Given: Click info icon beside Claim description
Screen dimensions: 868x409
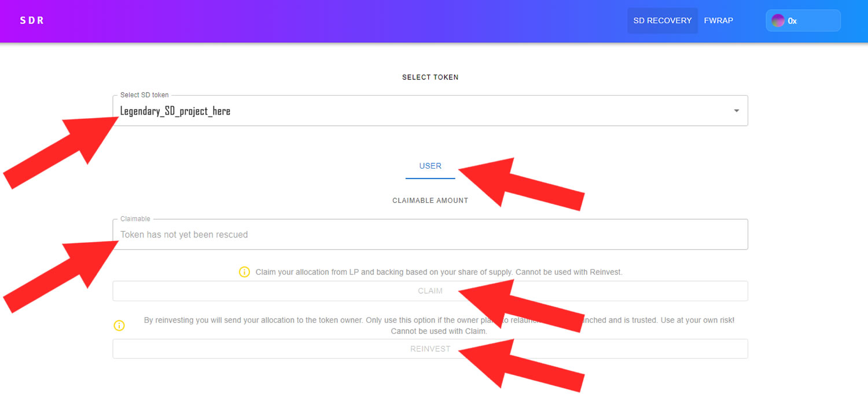Looking at the screenshot, I should [x=244, y=272].
